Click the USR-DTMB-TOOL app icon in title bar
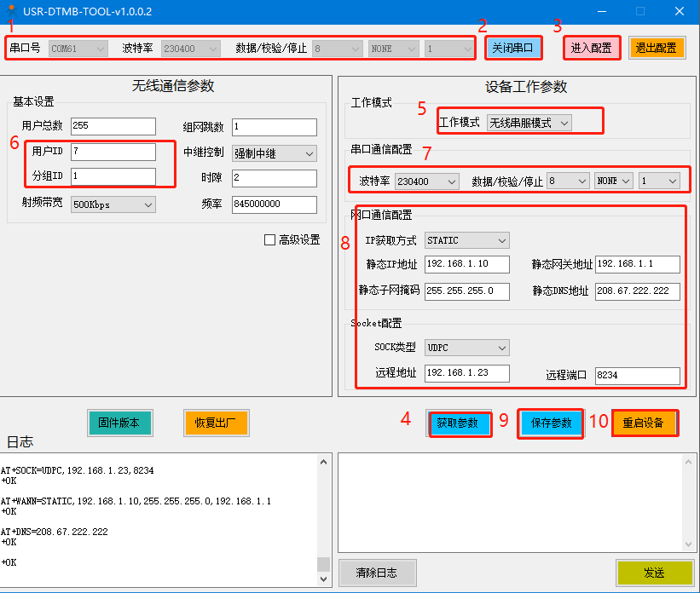Screen dimensions: 700x593 (11, 11)
